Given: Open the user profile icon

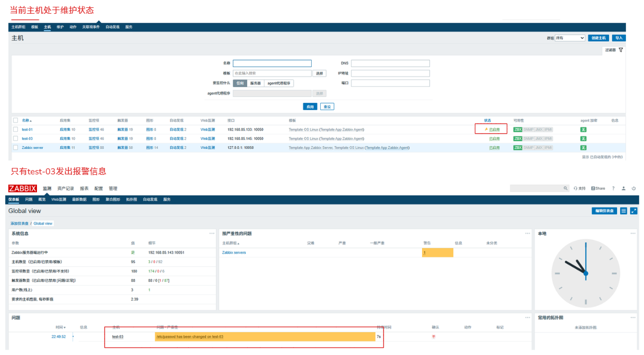Looking at the screenshot, I should [623, 188].
